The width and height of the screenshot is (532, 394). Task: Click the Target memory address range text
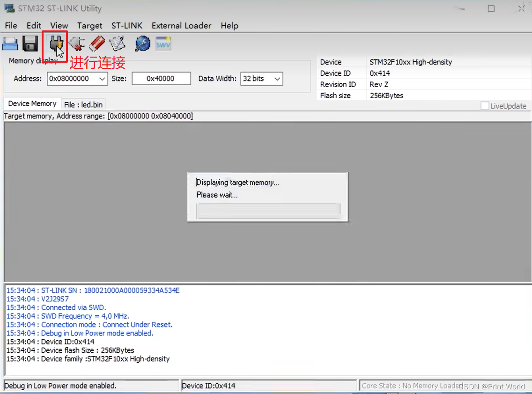click(x=98, y=116)
